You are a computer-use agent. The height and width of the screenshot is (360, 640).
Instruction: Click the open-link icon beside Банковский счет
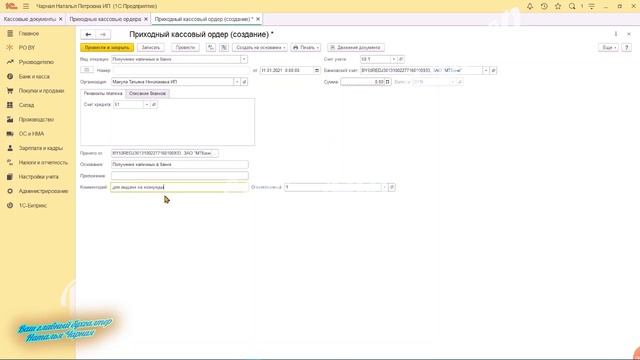493,71
